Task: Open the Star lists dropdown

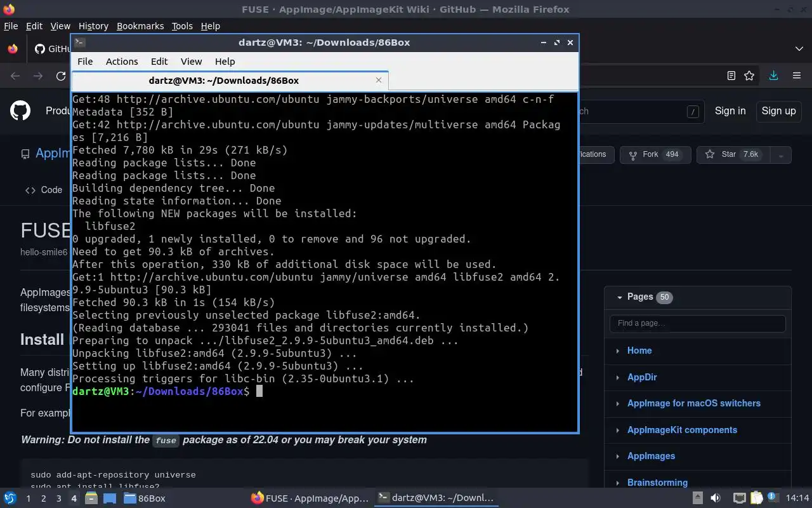Action: (x=781, y=154)
